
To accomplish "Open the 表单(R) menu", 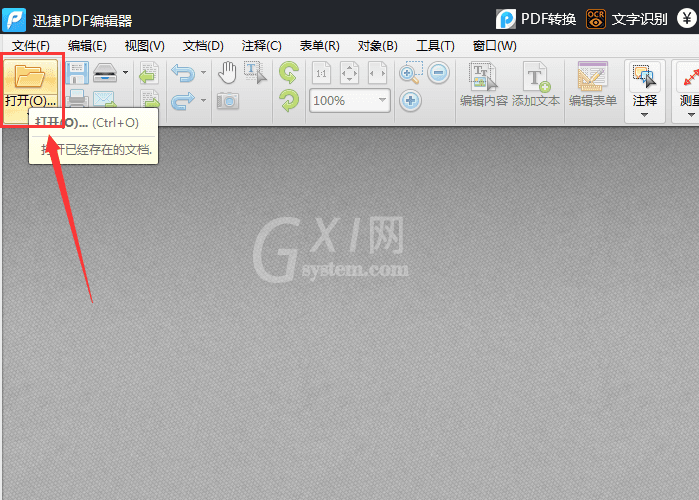I will tap(320, 45).
